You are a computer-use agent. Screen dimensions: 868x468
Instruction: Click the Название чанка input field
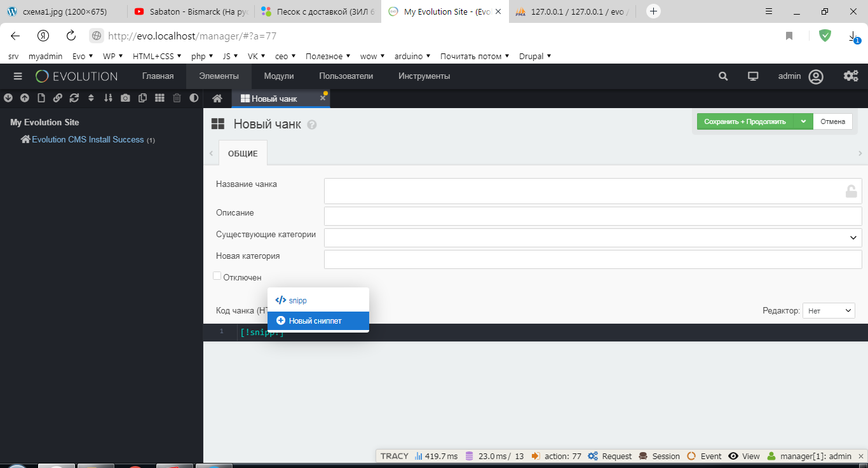(593, 191)
